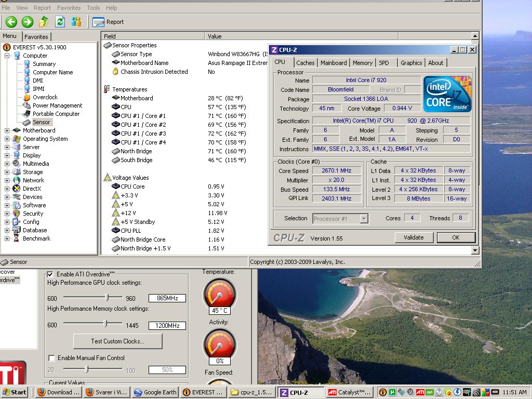
Task: Click the Devices icon in the tree
Action: click(x=16, y=197)
